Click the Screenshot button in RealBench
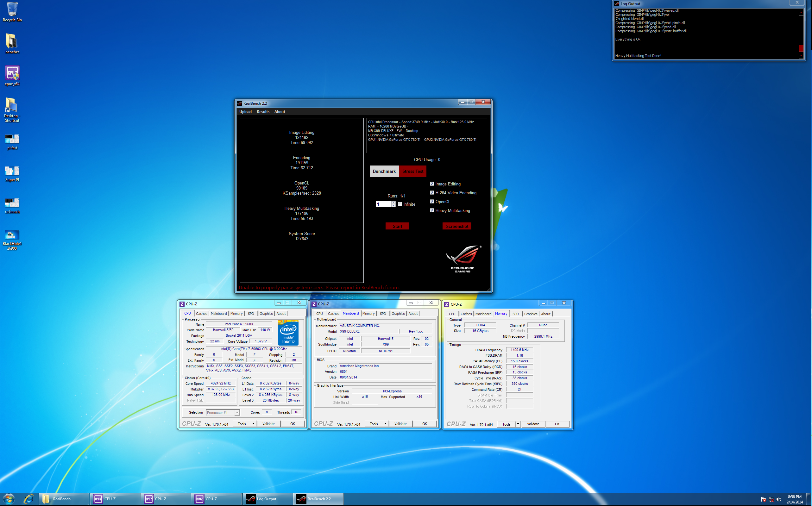Image resolution: width=812 pixels, height=506 pixels. [457, 226]
